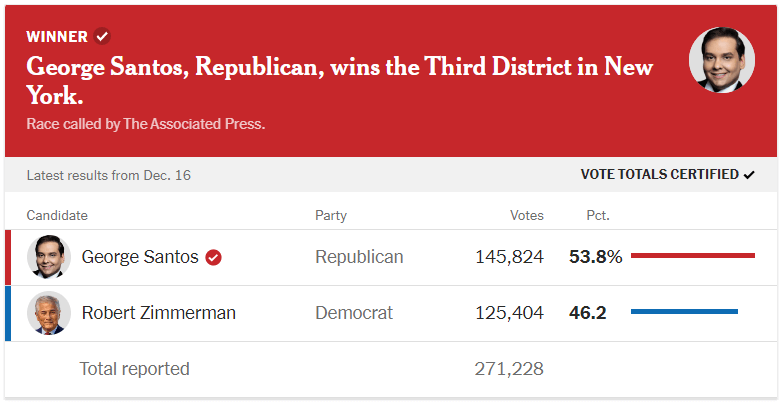This screenshot has width=780, height=408.
Task: Click the blue Democrat percentage bar
Action: pyautogui.click(x=684, y=312)
